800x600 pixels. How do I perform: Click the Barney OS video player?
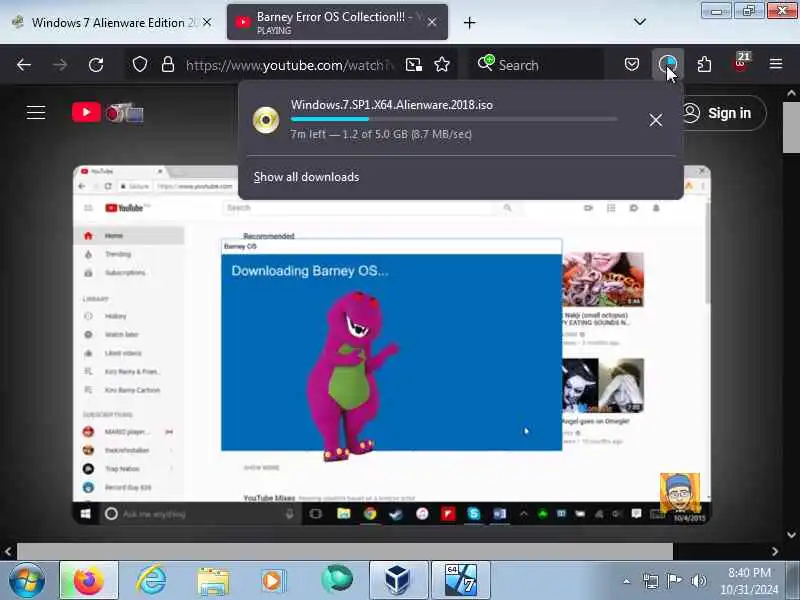(391, 345)
